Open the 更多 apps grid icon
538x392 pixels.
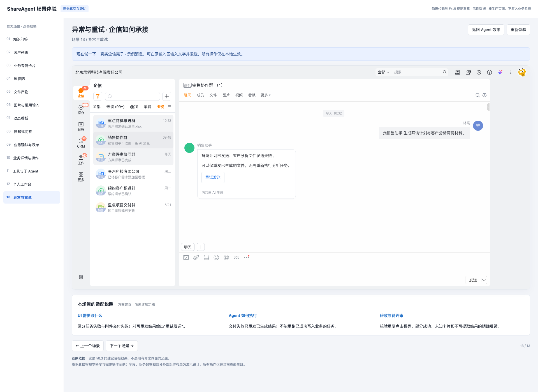(81, 177)
